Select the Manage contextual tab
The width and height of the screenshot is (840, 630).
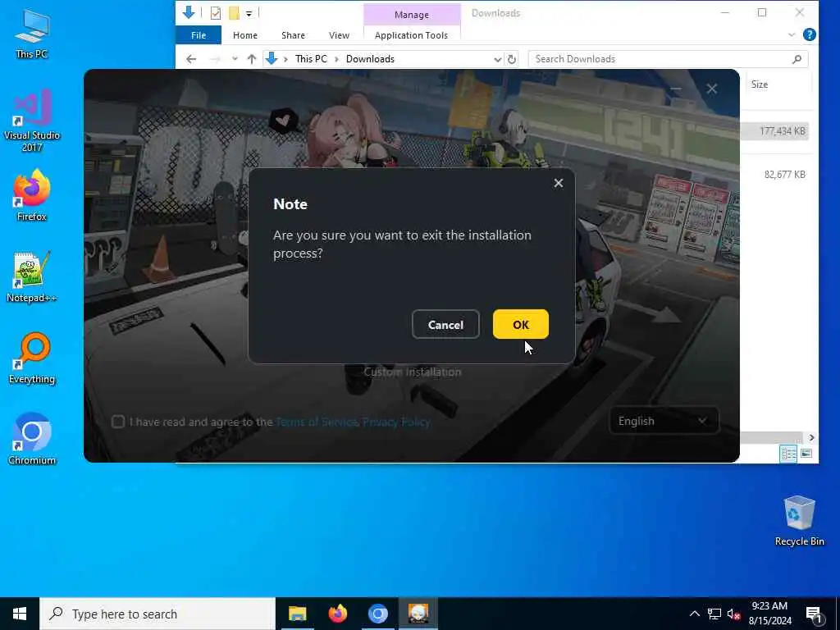tap(412, 15)
